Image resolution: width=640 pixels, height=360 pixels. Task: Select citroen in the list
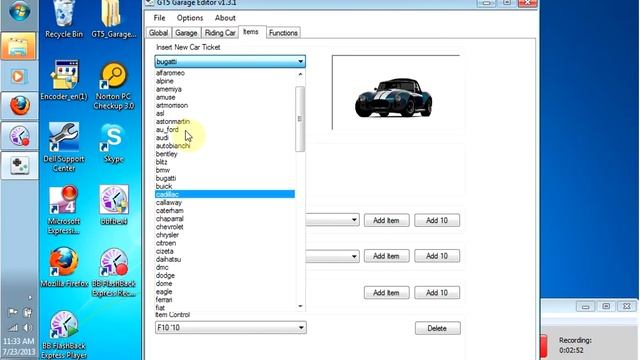pos(166,243)
